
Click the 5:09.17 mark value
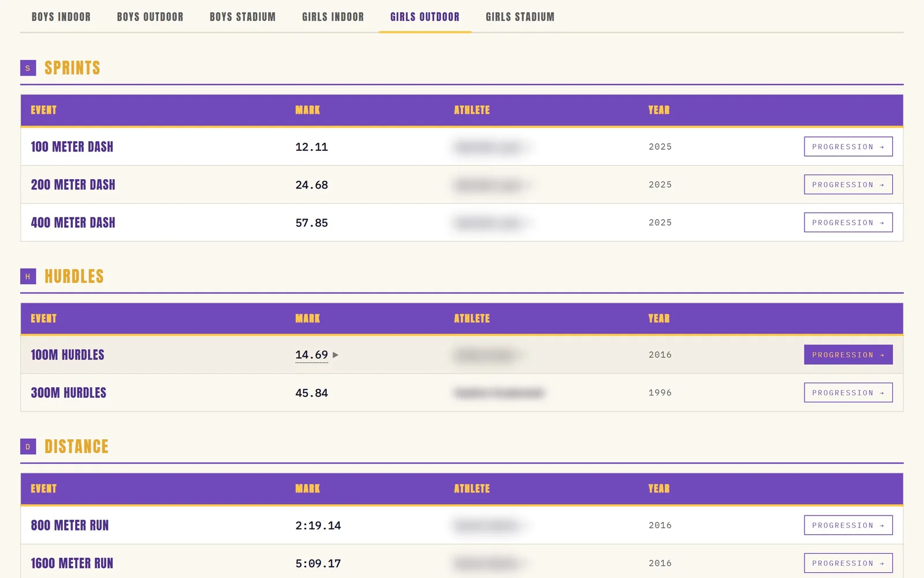(318, 564)
